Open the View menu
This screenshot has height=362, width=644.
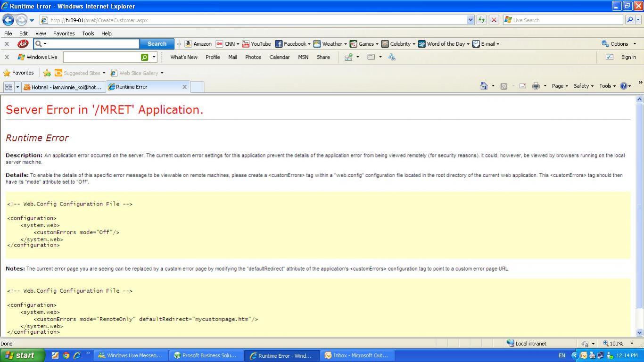(41, 33)
